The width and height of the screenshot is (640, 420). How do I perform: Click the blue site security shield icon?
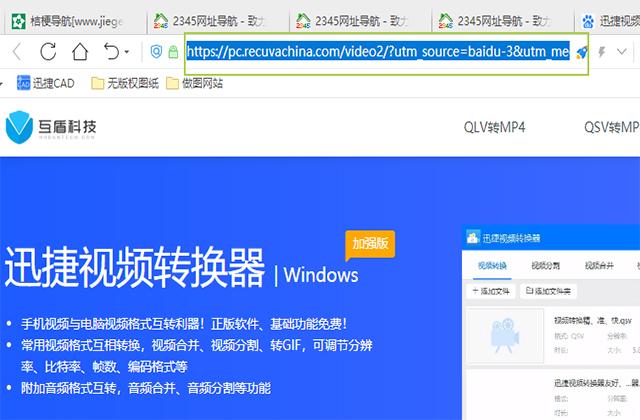tap(157, 51)
